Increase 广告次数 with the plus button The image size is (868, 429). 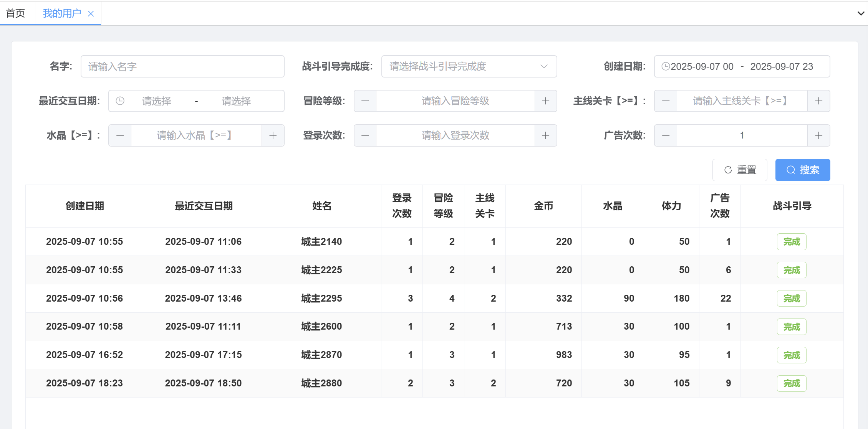818,135
